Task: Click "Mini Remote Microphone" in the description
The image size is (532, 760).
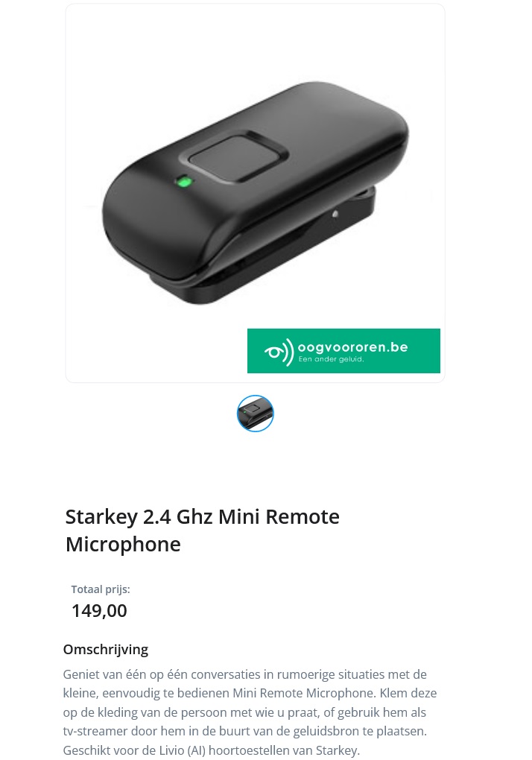Action: pos(303,693)
